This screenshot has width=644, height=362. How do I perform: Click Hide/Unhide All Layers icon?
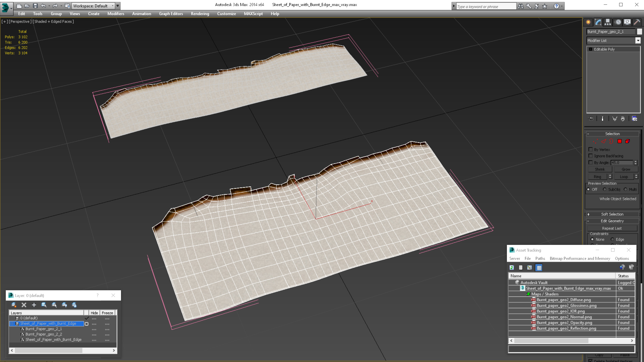tap(64, 305)
